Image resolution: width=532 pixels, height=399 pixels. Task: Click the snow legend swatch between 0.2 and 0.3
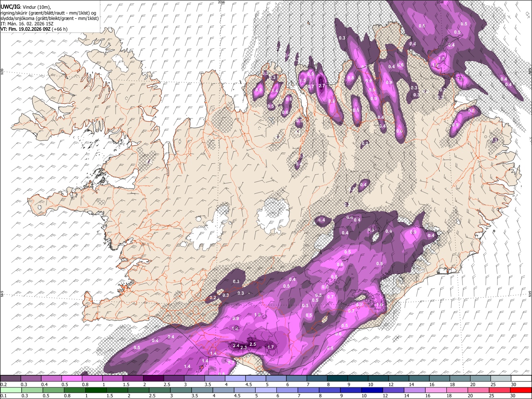point(10,378)
